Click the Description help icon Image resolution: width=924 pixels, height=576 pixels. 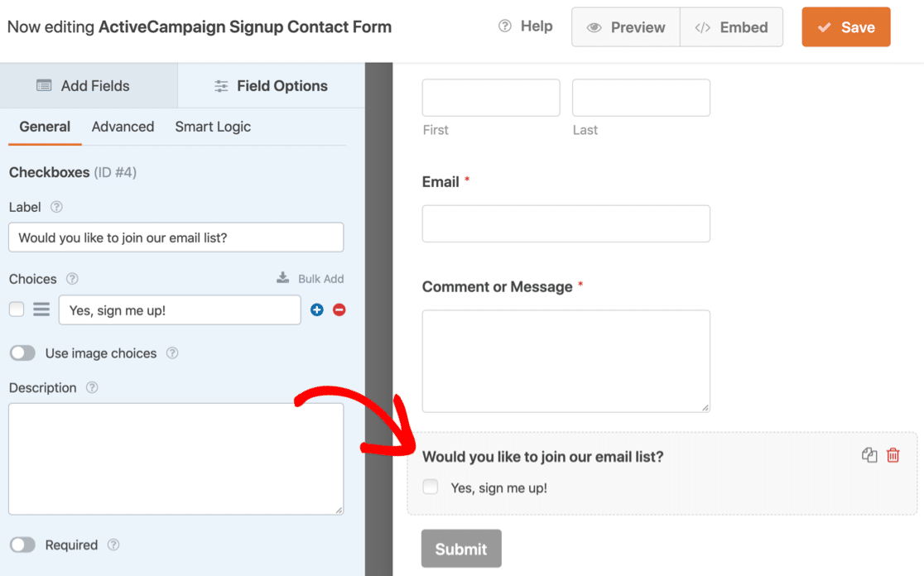(92, 387)
